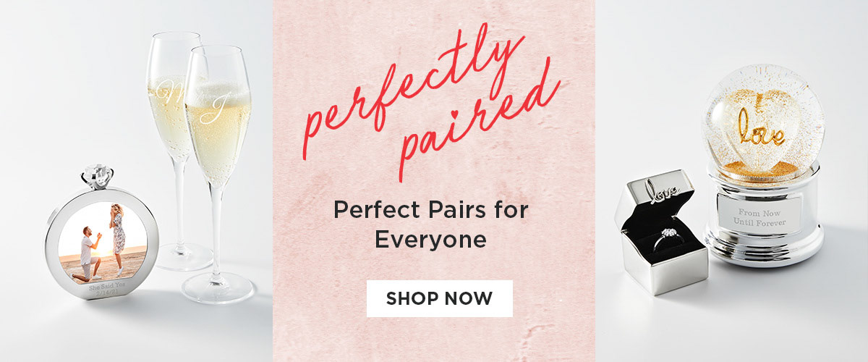Click the 'From Now Until Forever' engraved plate

tap(759, 216)
